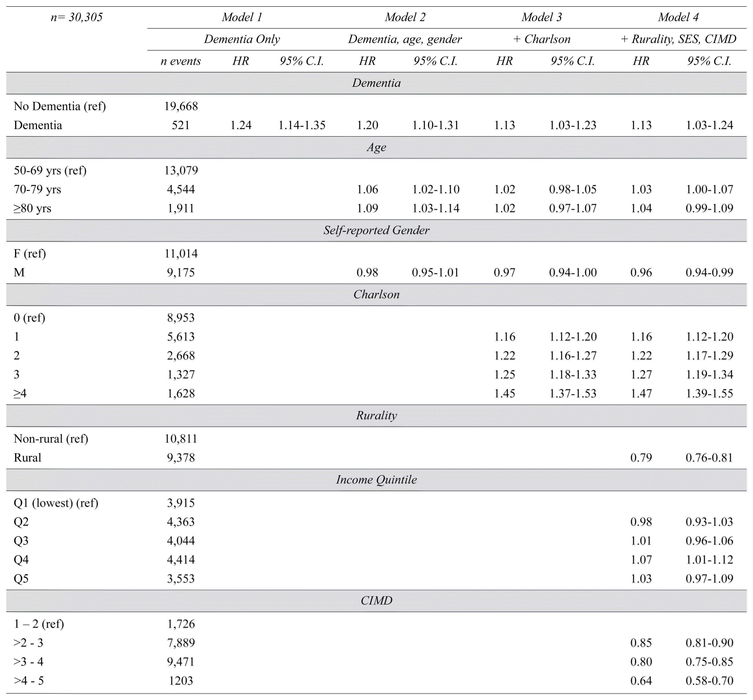Click the n= 30,305 sample size label

[77, 17]
